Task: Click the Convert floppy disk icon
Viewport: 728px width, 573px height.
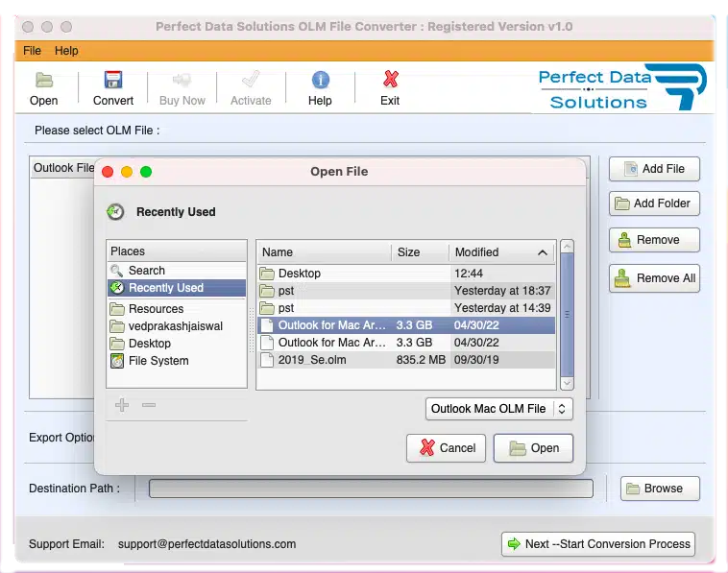Action: click(x=112, y=80)
